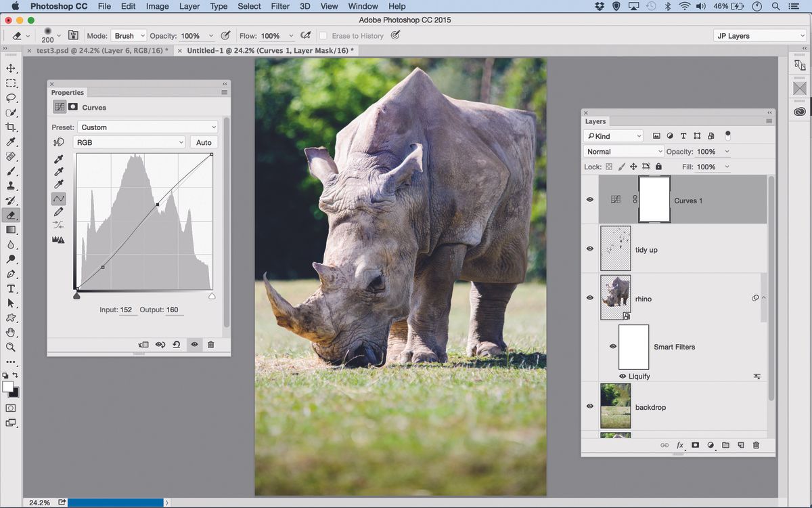812x508 pixels.
Task: Select the Lasso tool
Action: [11, 98]
